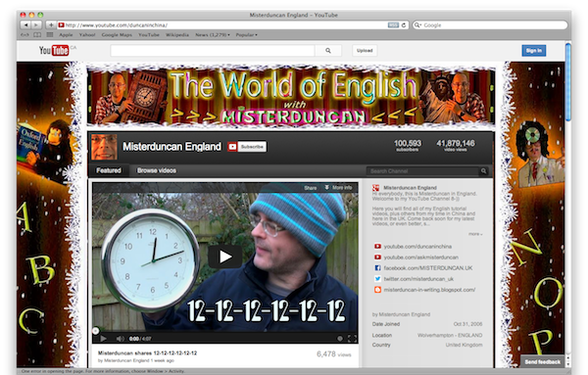Click the Top Sites grid icon

coord(50,35)
